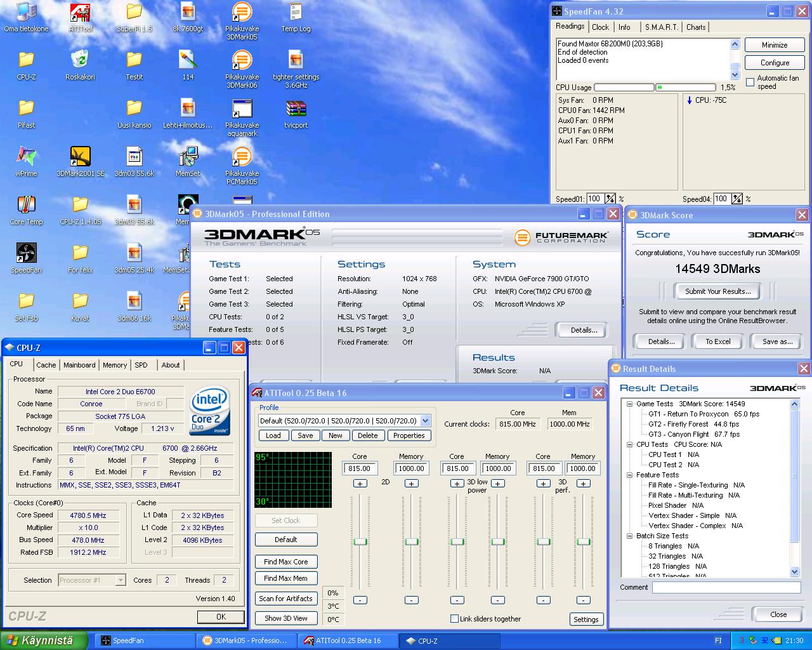The width and height of the screenshot is (812, 650).
Task: Click the SpeedFan Configure button
Action: coord(775,63)
